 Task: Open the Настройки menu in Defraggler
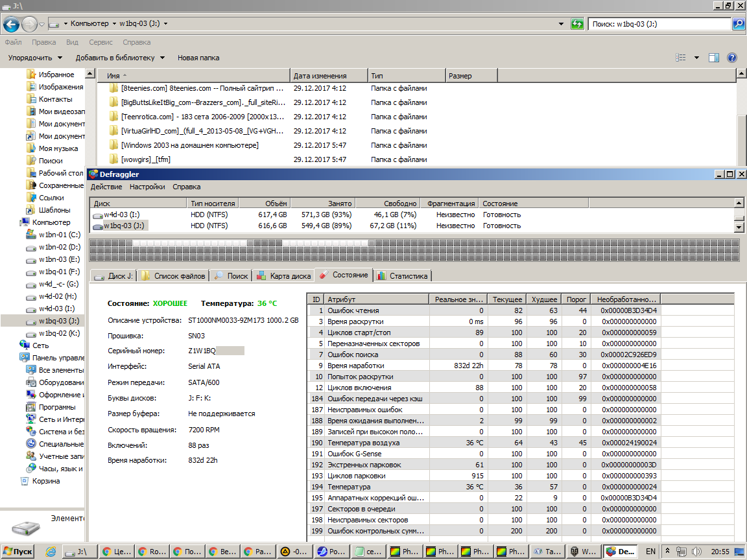147,187
